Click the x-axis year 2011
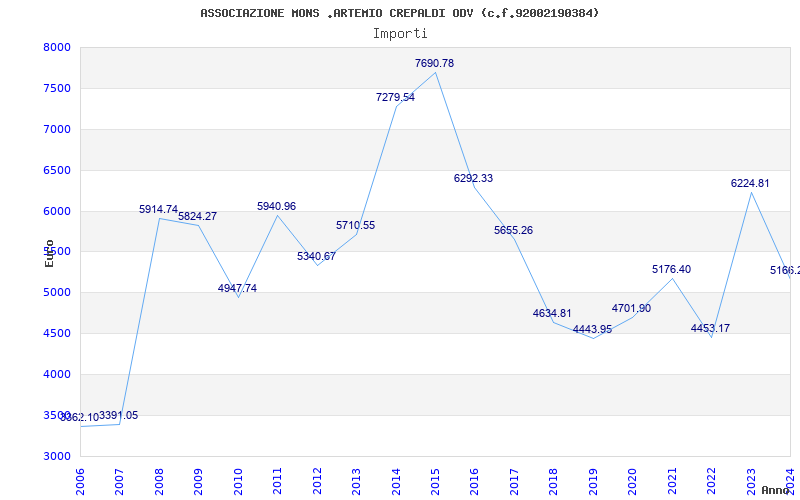 coord(278,482)
